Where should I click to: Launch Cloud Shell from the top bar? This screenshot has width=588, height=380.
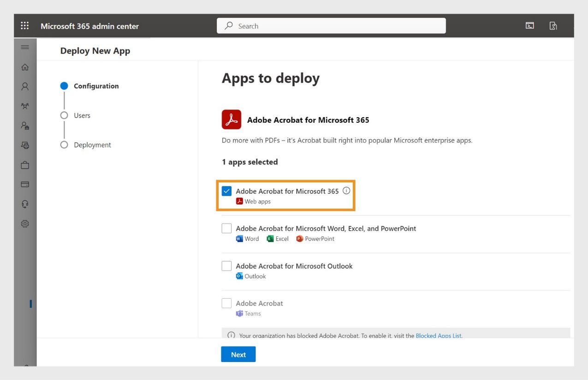point(529,25)
